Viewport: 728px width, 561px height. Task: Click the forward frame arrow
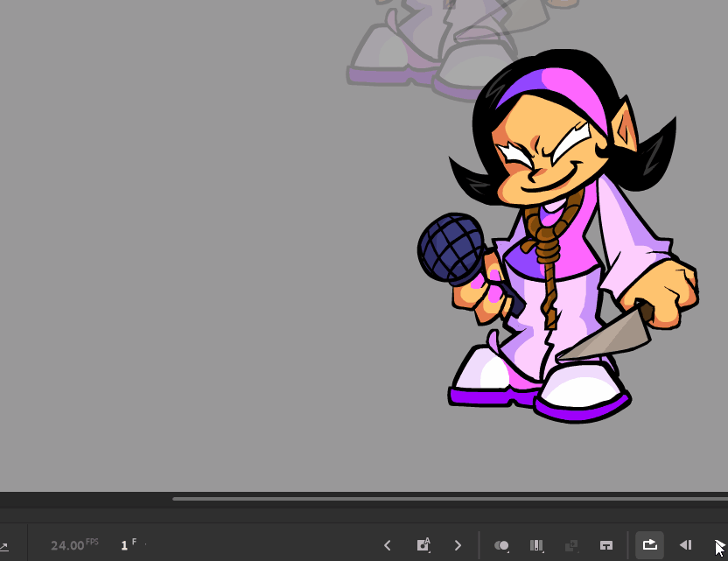click(458, 544)
